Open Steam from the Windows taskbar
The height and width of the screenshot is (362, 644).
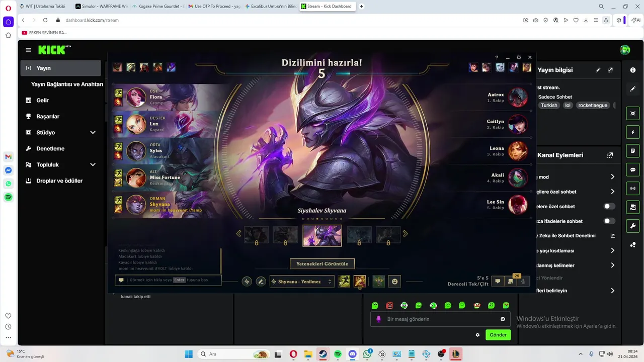point(323,354)
